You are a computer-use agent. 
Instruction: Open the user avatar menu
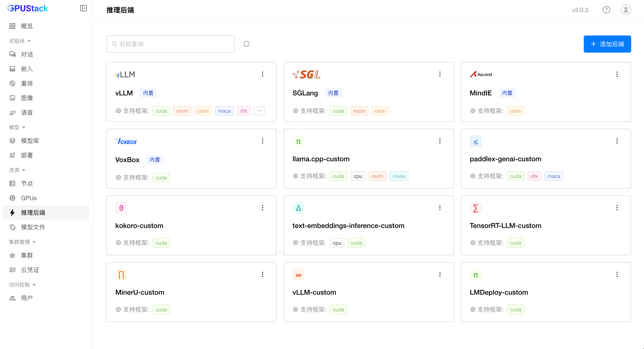point(626,10)
